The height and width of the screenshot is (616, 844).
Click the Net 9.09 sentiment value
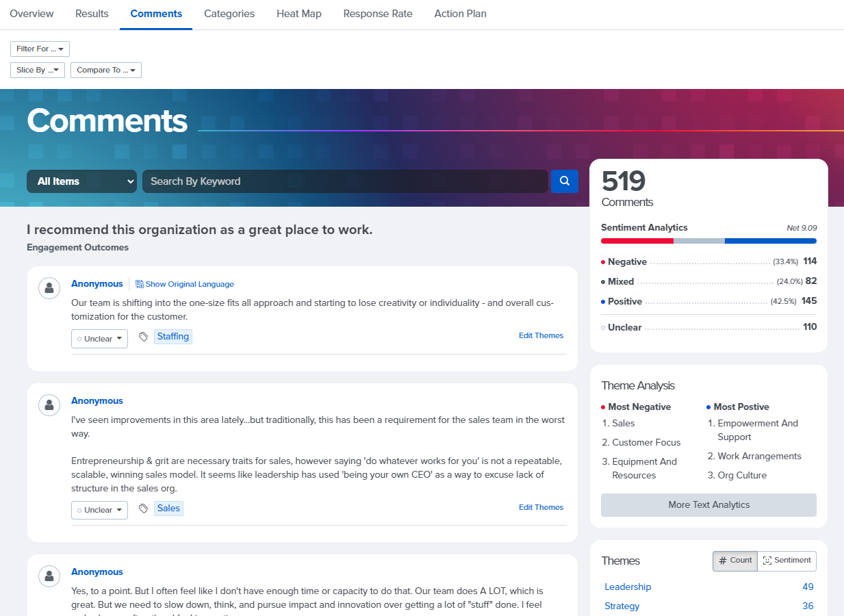click(x=802, y=228)
